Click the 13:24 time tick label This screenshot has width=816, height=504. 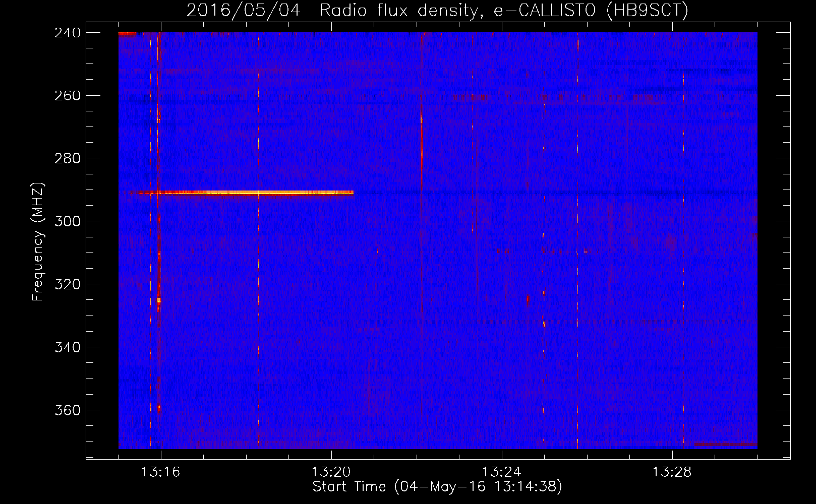pos(502,472)
